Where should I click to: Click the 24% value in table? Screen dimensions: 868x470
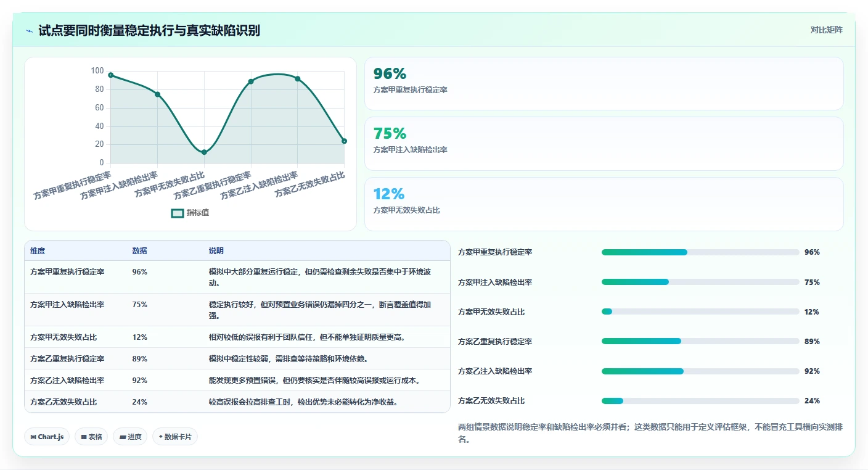[139, 402]
